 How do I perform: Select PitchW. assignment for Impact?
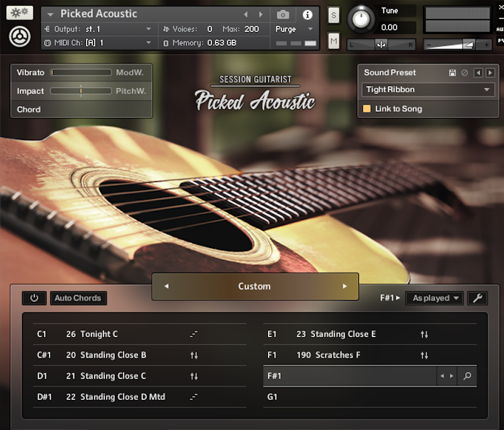(131, 91)
